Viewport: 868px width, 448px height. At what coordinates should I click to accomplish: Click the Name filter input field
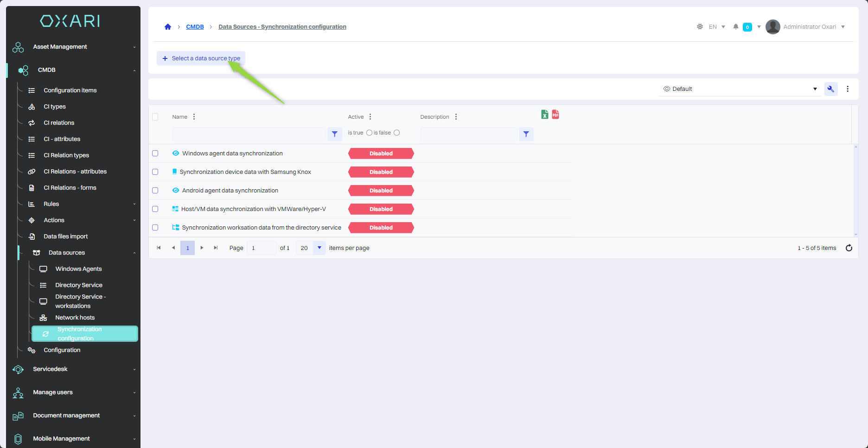click(249, 134)
